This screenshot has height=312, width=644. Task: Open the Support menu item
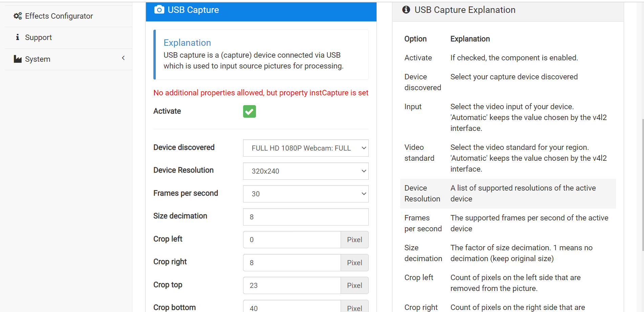pos(38,37)
